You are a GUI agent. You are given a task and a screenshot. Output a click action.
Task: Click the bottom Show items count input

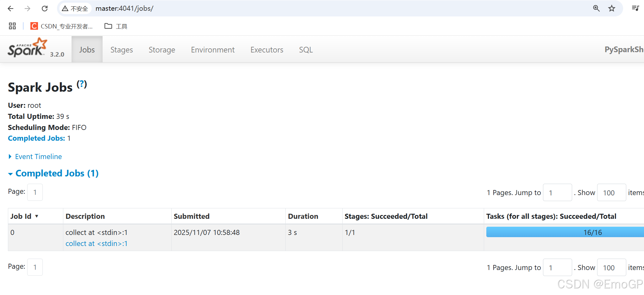click(x=612, y=267)
